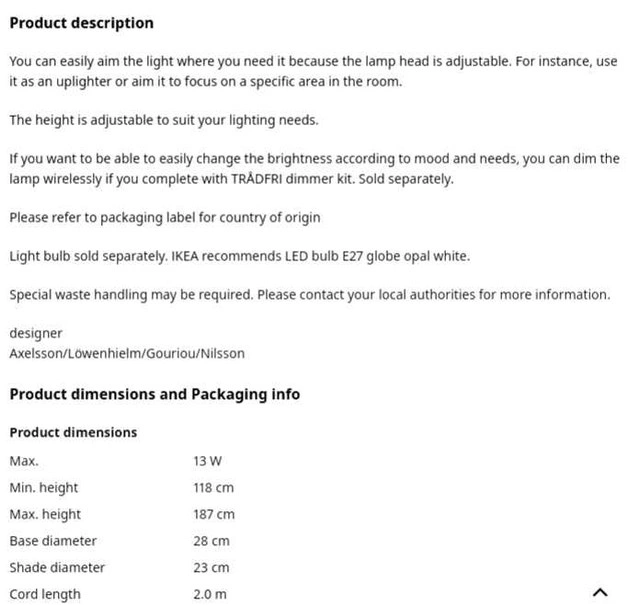
Task: Click the special waste handling sentence
Action: coord(309,294)
